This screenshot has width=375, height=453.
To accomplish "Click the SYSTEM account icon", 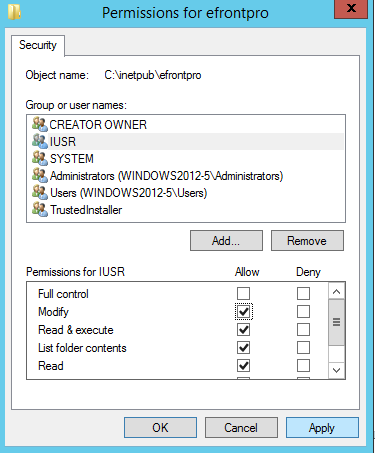I will 40,158.
